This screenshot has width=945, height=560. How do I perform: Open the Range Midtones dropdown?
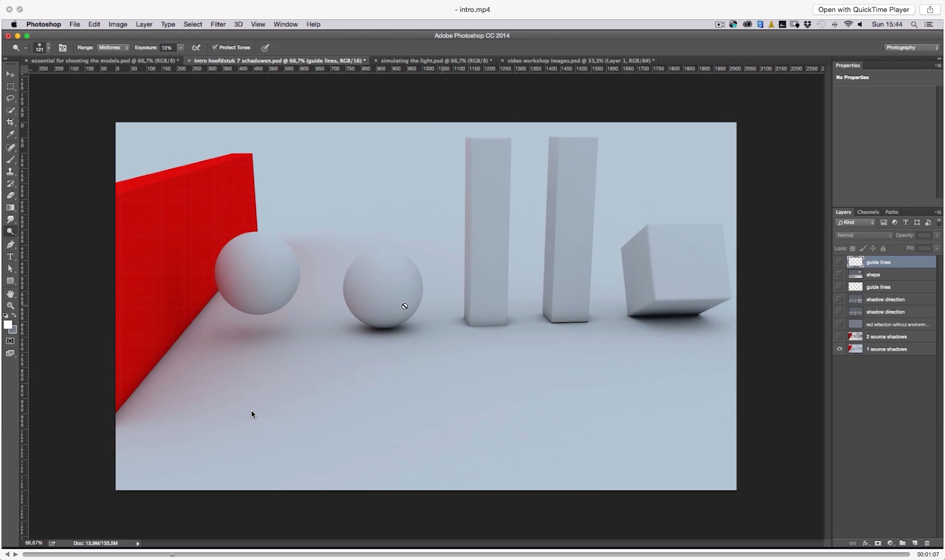114,47
